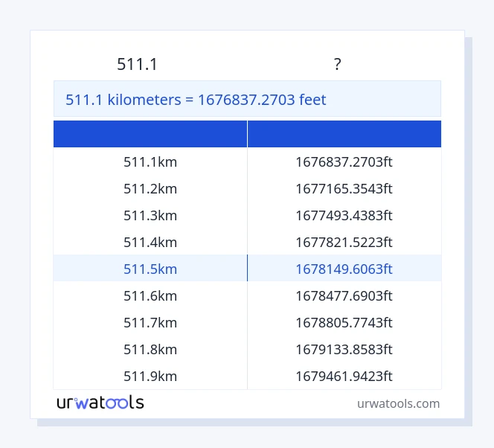Select the 511.4km table cell
494x448 pixels.
click(x=150, y=242)
